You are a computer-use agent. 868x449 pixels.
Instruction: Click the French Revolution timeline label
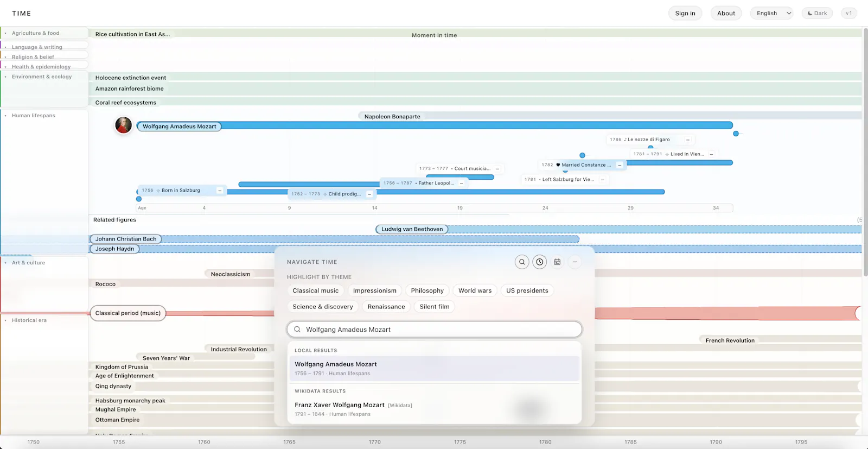(x=730, y=340)
